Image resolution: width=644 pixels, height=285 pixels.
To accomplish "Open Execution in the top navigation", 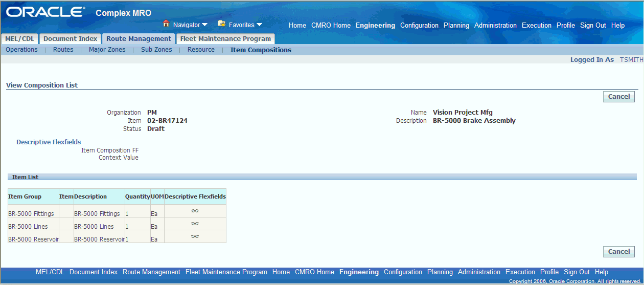I will [x=537, y=26].
